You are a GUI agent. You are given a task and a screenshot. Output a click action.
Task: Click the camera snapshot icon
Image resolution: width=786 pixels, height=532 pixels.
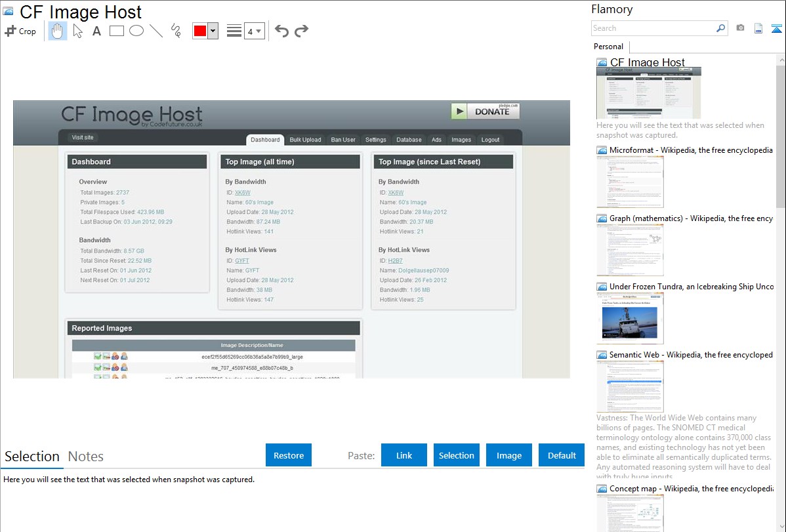pyautogui.click(x=740, y=28)
